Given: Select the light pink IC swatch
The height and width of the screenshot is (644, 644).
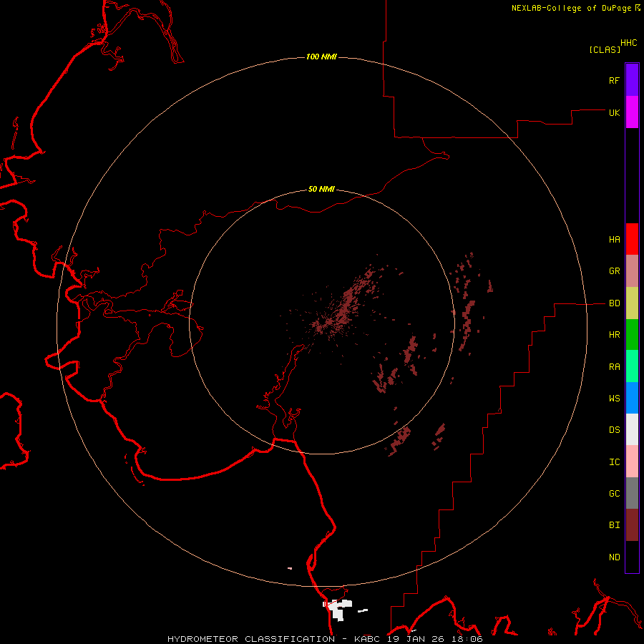Looking at the screenshot, I should click(632, 462).
